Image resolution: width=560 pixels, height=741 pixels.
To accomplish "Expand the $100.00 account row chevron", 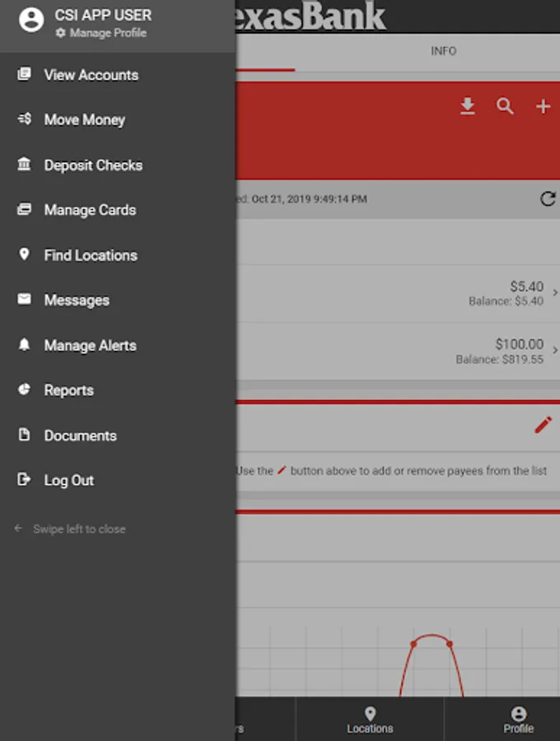I will [x=555, y=350].
